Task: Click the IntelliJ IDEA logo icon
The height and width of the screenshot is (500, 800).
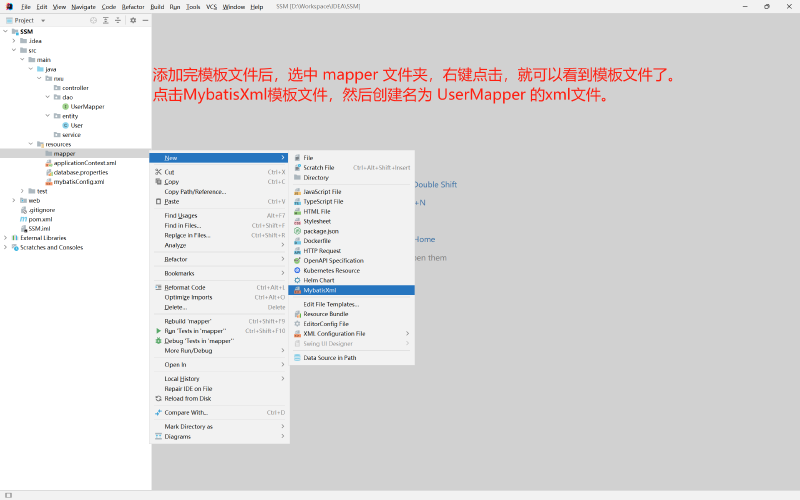Action: (x=9, y=7)
